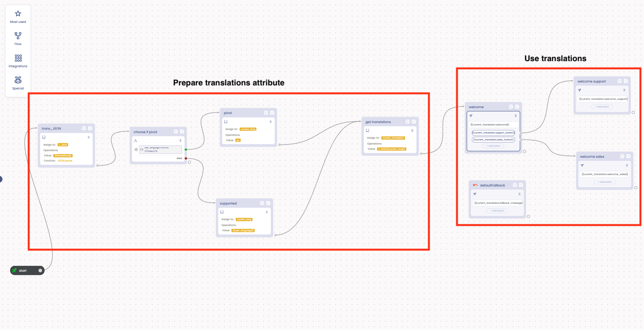Click the red else output port
The width and height of the screenshot is (644, 330).
(x=186, y=158)
